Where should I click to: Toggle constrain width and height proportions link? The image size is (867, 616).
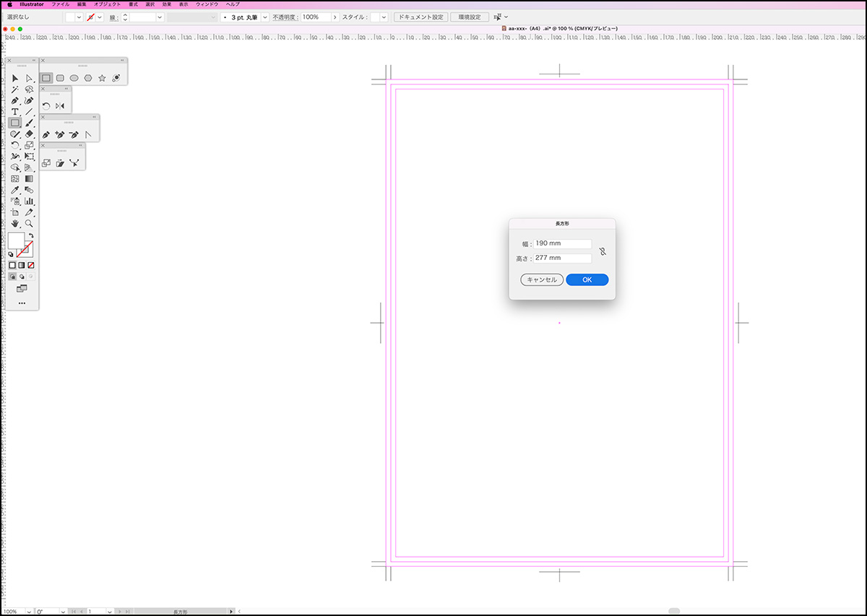(602, 251)
